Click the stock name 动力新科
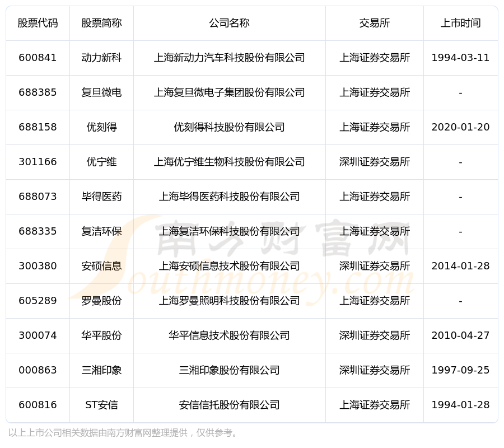The width and height of the screenshot is (504, 448). coord(101,58)
